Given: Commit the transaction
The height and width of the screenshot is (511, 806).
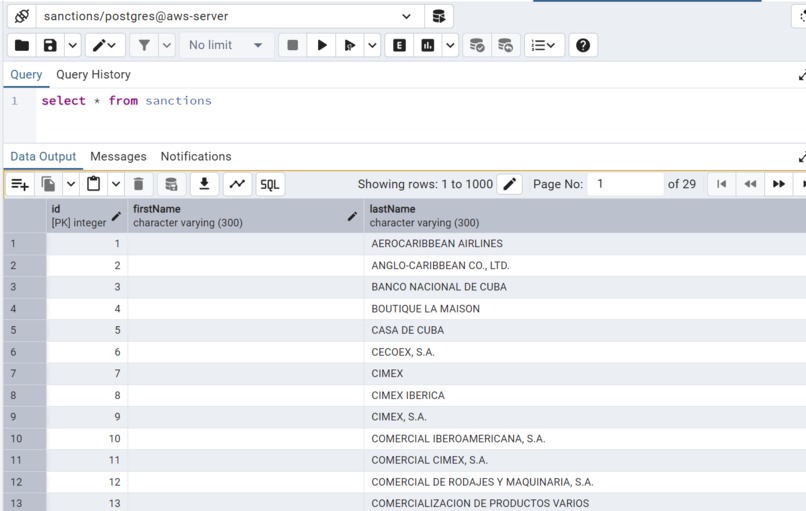Looking at the screenshot, I should click(477, 45).
